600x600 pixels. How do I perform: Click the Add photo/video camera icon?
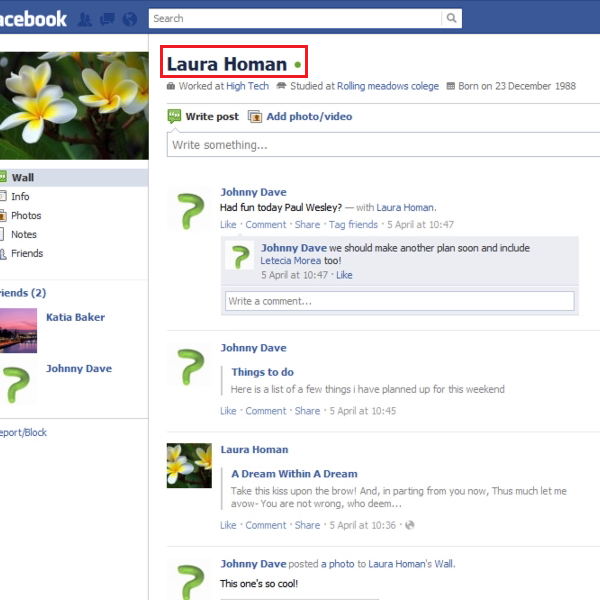pos(255,116)
